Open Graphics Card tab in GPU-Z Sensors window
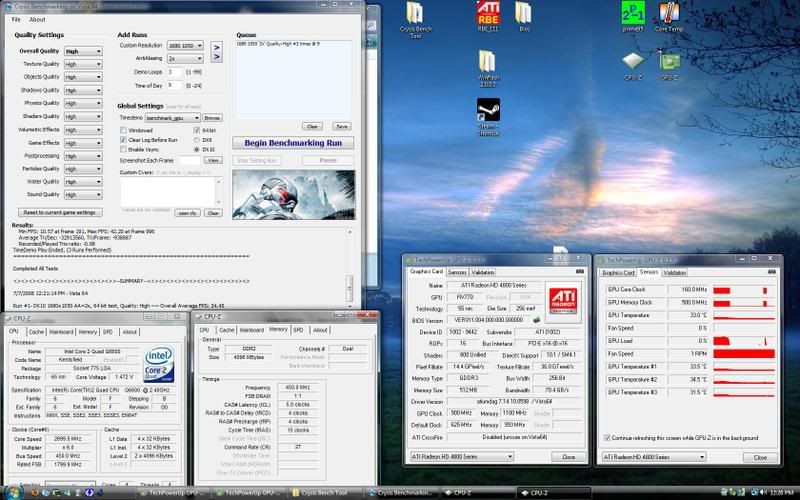The height and width of the screenshot is (500, 800). coord(618,272)
